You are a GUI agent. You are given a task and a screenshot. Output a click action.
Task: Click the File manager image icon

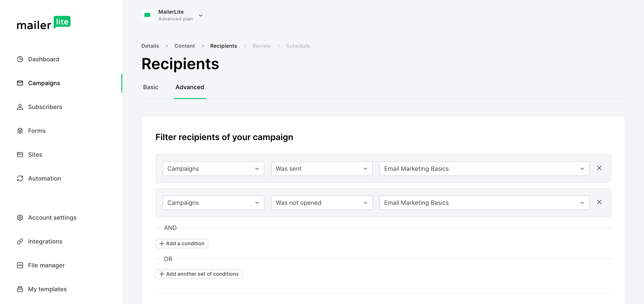click(20, 265)
